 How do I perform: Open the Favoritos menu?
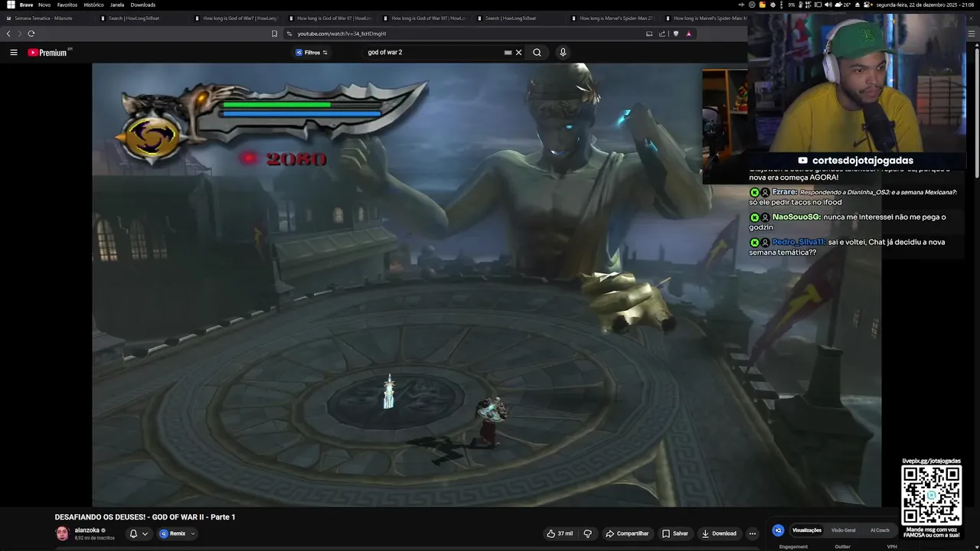point(67,5)
